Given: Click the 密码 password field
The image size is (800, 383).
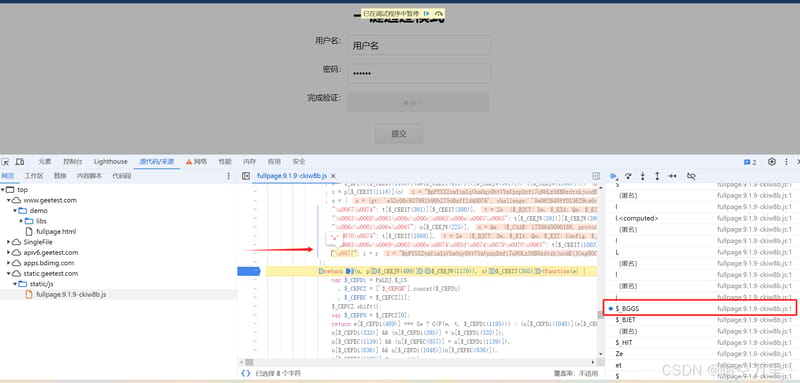Looking at the screenshot, I should point(419,73).
